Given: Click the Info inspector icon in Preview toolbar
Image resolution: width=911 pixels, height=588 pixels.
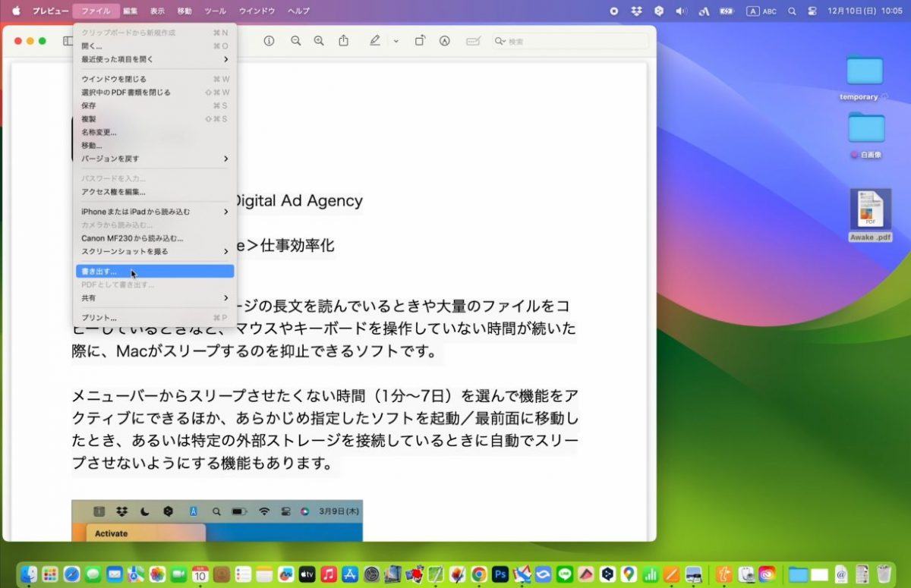Looking at the screenshot, I should (269, 41).
